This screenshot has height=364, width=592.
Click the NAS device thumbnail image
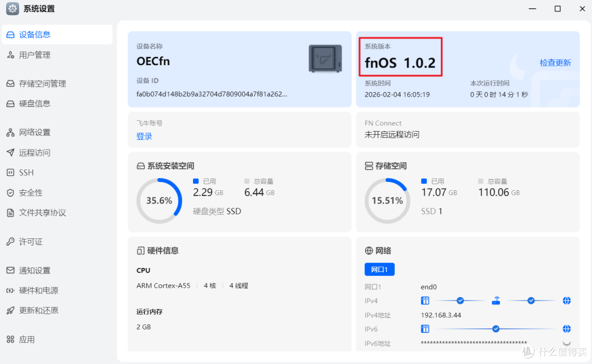click(325, 59)
